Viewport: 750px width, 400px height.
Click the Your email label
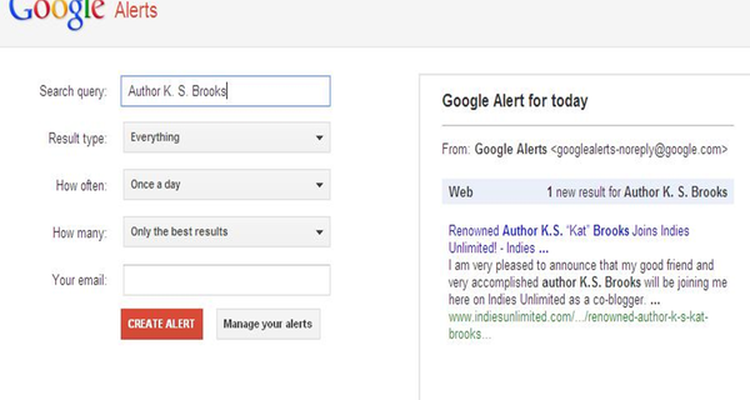coord(79,280)
